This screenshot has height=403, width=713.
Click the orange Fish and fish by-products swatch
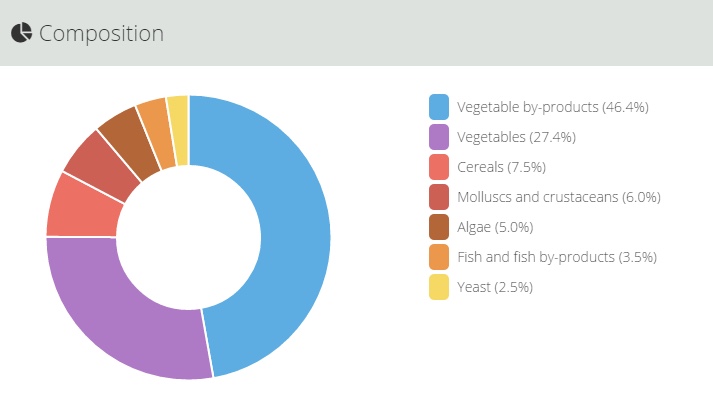click(439, 257)
